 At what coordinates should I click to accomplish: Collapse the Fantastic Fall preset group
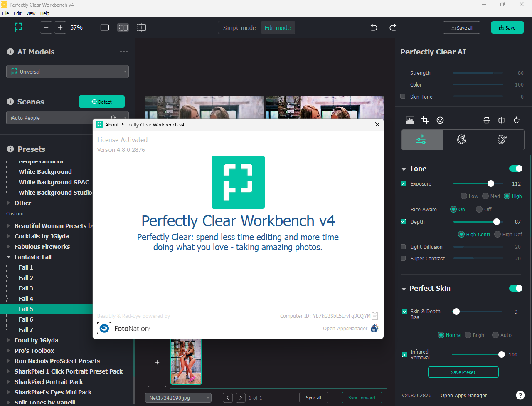(x=9, y=257)
